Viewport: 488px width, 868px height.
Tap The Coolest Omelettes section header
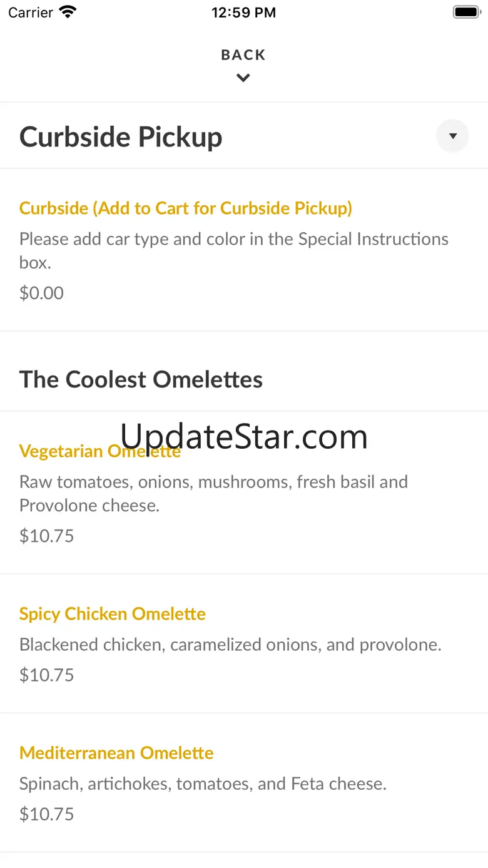click(x=141, y=379)
